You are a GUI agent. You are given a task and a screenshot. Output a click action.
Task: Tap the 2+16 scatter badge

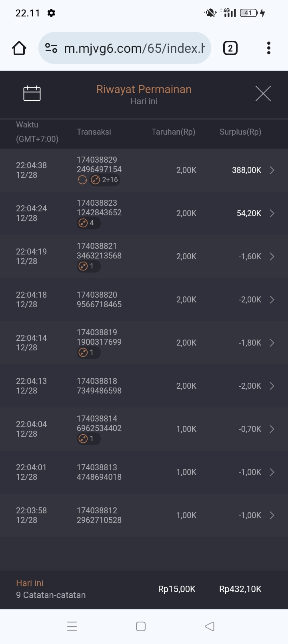tap(105, 180)
